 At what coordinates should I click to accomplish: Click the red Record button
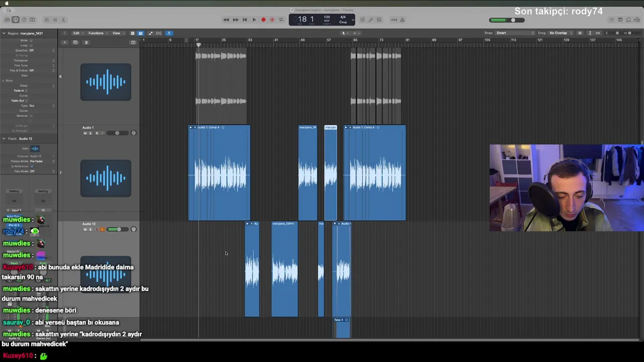pyautogui.click(x=263, y=20)
